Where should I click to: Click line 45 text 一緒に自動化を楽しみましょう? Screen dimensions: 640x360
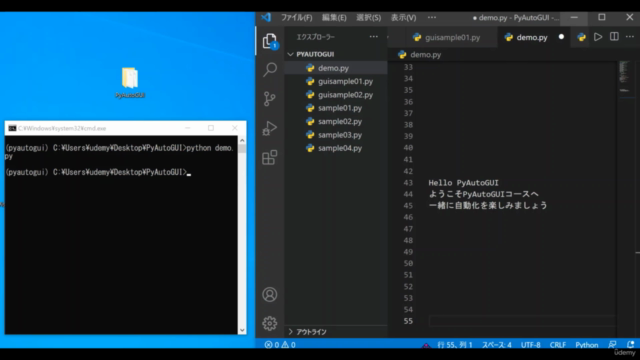point(488,205)
